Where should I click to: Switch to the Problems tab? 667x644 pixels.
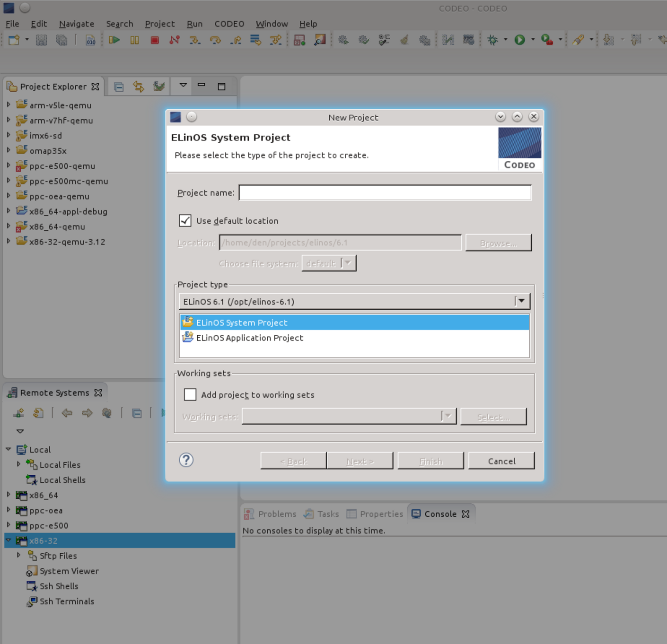tap(276, 514)
